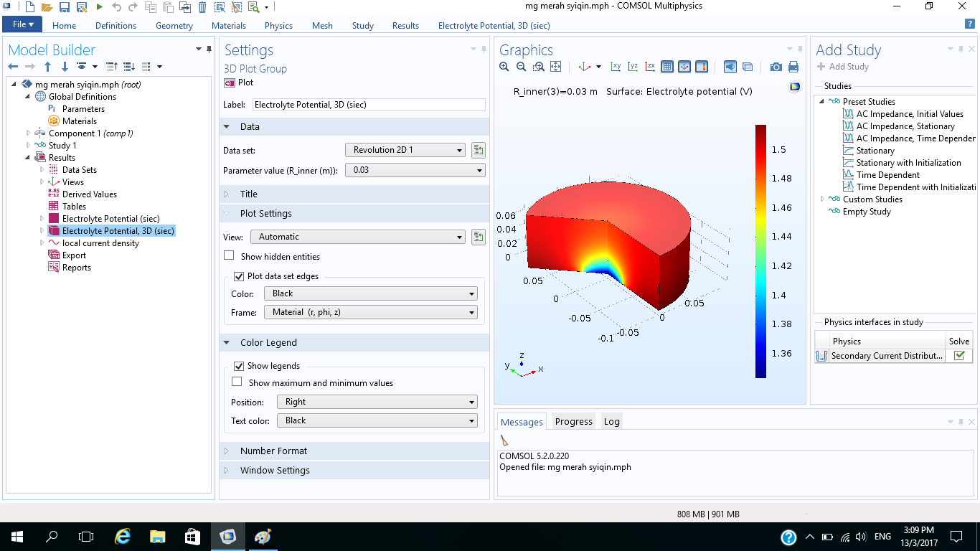Expand the Number Format section
Viewport: 980px width, 551px height.
(273, 451)
